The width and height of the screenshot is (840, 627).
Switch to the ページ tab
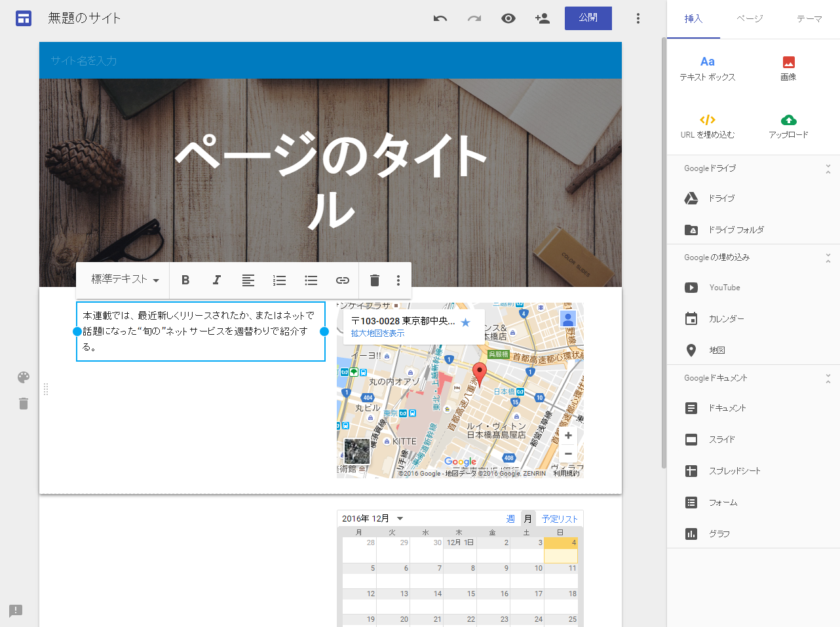coord(749,19)
